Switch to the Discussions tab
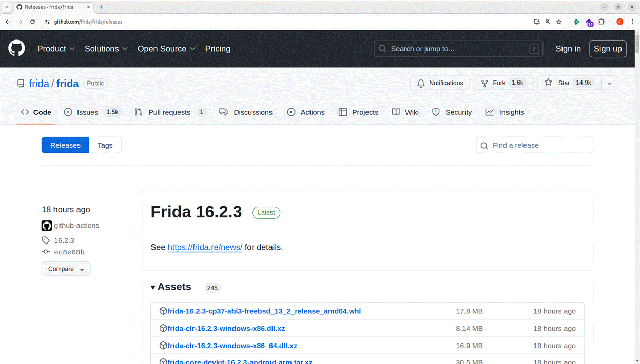This screenshot has width=640, height=364. [246, 112]
